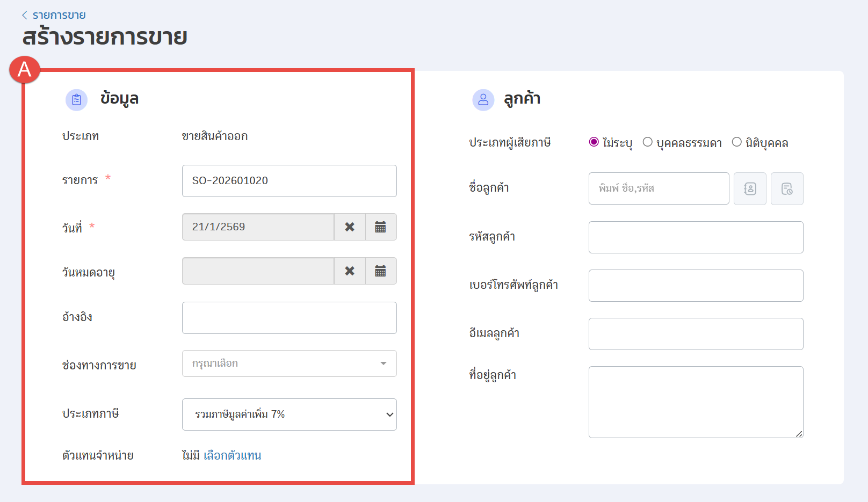Screen dimensions: 868x502
Task: Select ไม่ระบุ taxpayer type
Action: point(594,142)
